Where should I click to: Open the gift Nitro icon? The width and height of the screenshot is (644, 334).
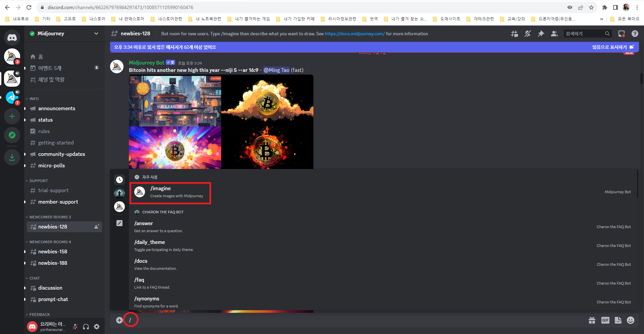[x=592, y=320]
